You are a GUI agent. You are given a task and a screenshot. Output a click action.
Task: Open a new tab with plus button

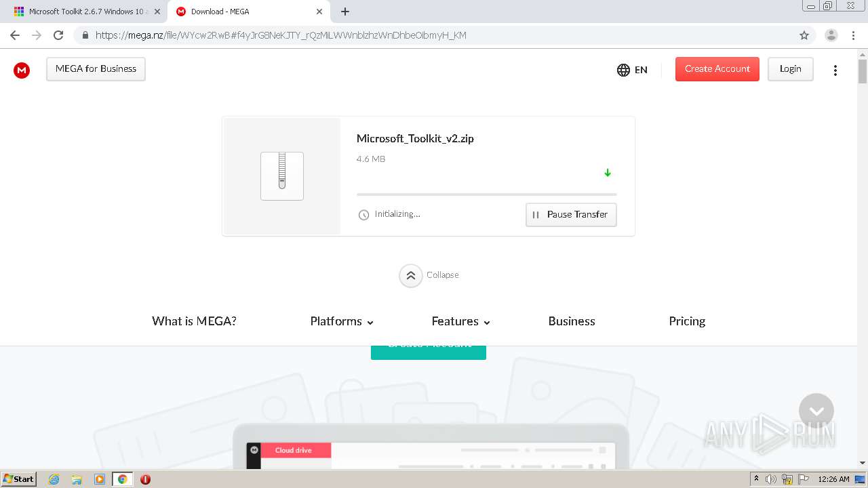[345, 12]
